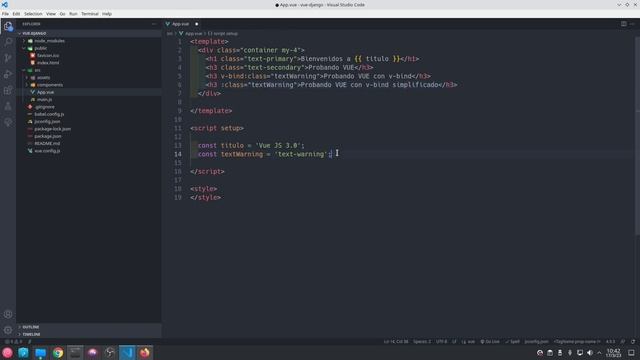This screenshot has width=640, height=360.
Task: Open jsconfig.json in Explorer tree
Action: click(47, 122)
